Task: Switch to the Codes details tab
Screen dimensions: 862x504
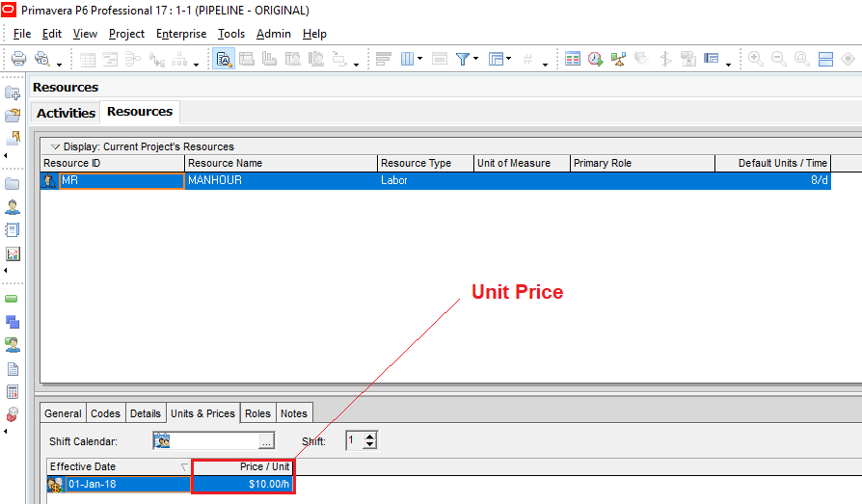Action: (105, 413)
